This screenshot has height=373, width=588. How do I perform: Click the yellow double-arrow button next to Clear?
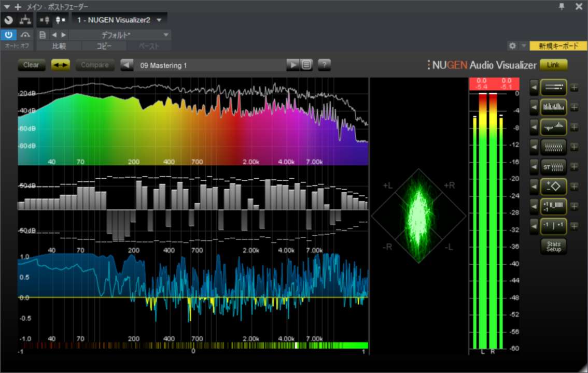[x=60, y=65]
